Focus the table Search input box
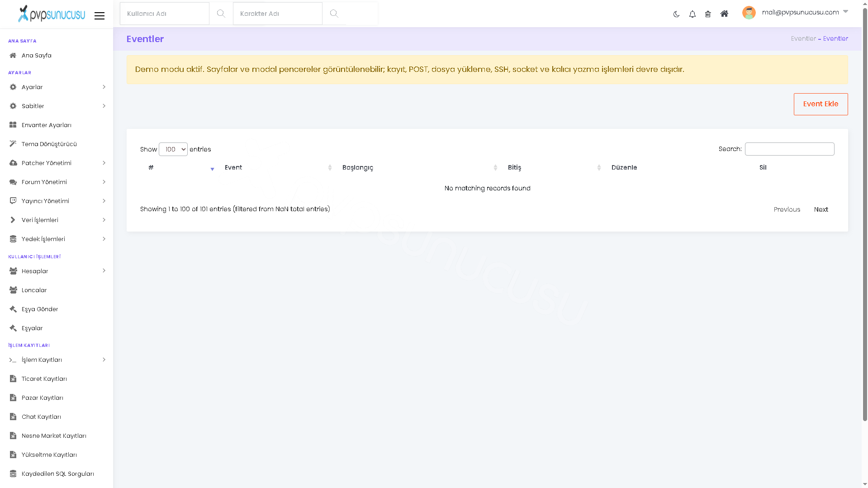 pos(789,149)
